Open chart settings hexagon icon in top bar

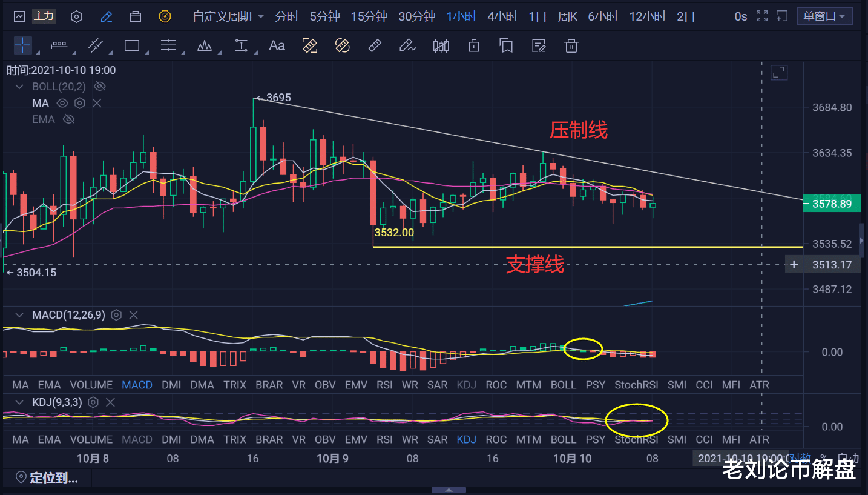point(76,16)
